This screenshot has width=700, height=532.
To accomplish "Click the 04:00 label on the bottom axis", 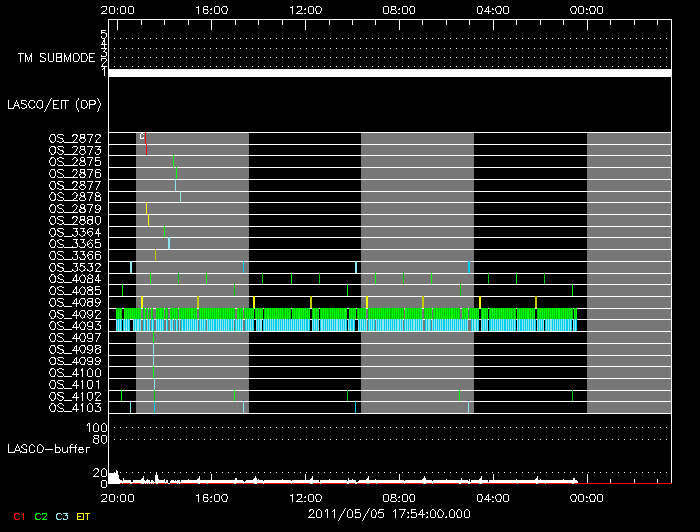I will 493,498.
